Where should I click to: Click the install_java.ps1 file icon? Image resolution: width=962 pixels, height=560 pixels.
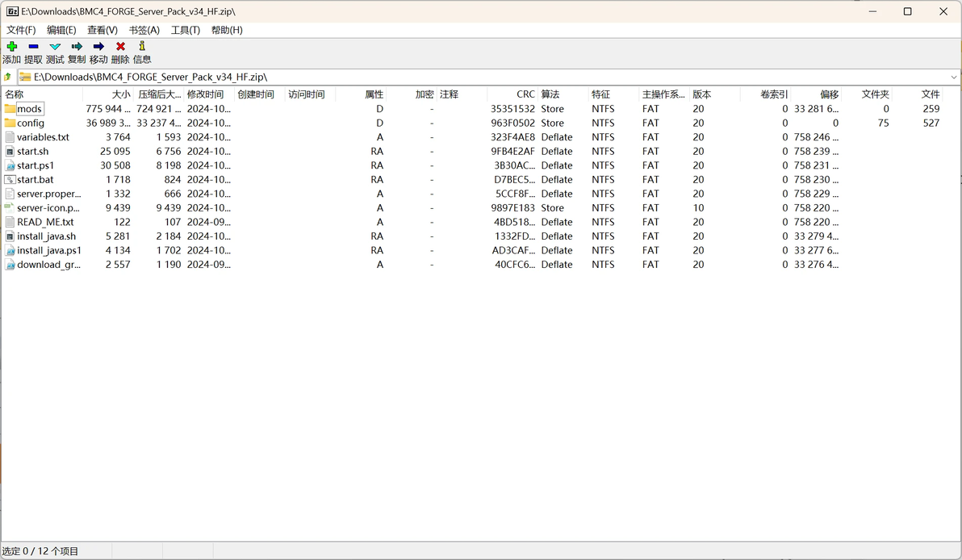10,250
